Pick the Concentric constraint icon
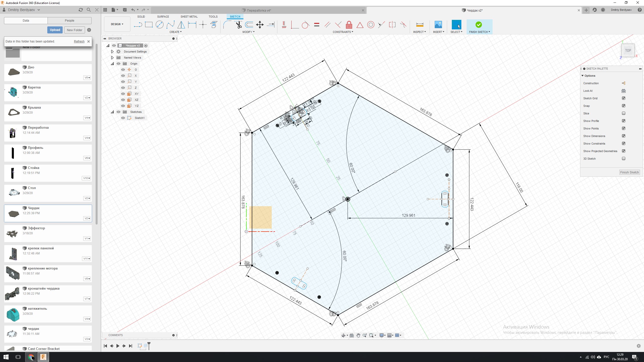 tap(371, 25)
